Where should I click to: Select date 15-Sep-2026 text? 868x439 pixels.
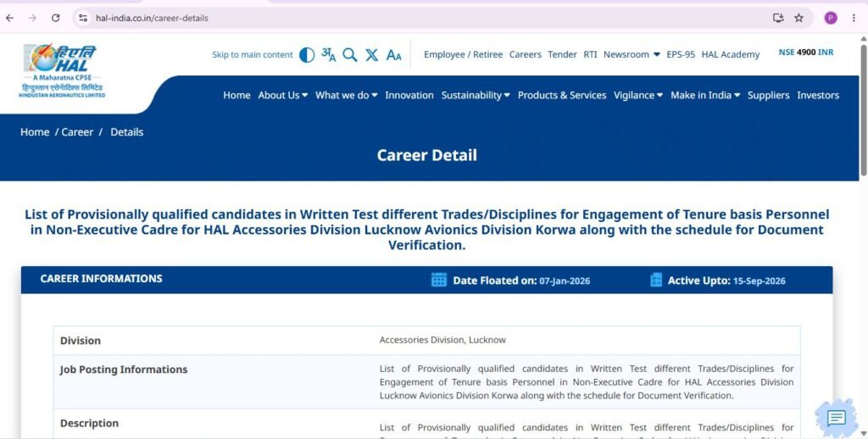(x=759, y=281)
